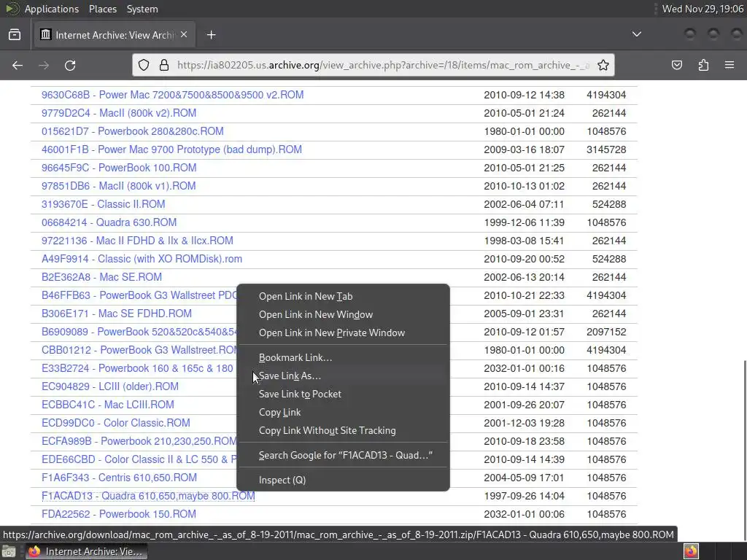Open B306E171 Mac SE FDHD.ROM link
Screen dimensions: 747x560
coord(116,314)
